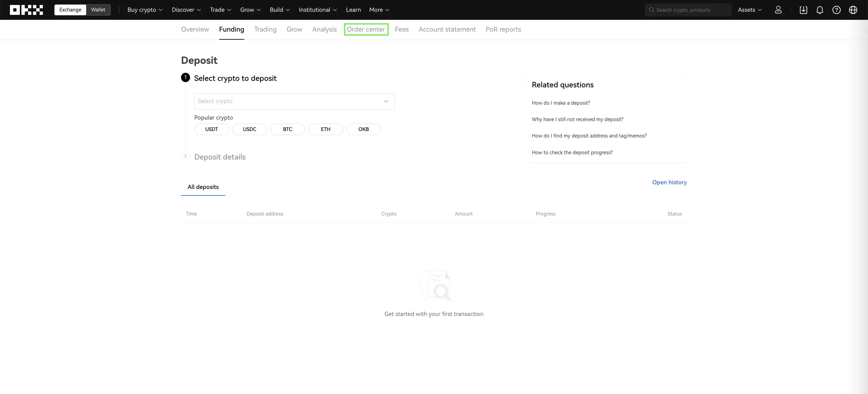Screen dimensions: 868x394
Task: Expand the Assets menu
Action: [x=750, y=10]
